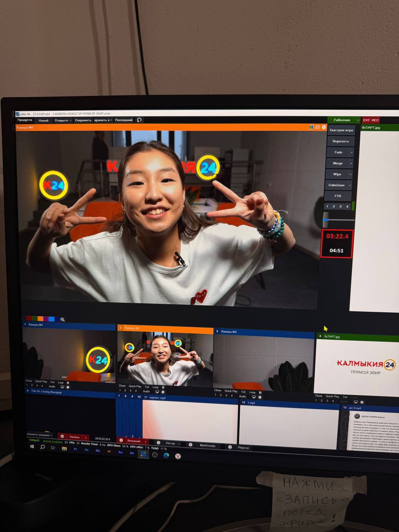Open the gear settings next to Запись

coord(62,436)
